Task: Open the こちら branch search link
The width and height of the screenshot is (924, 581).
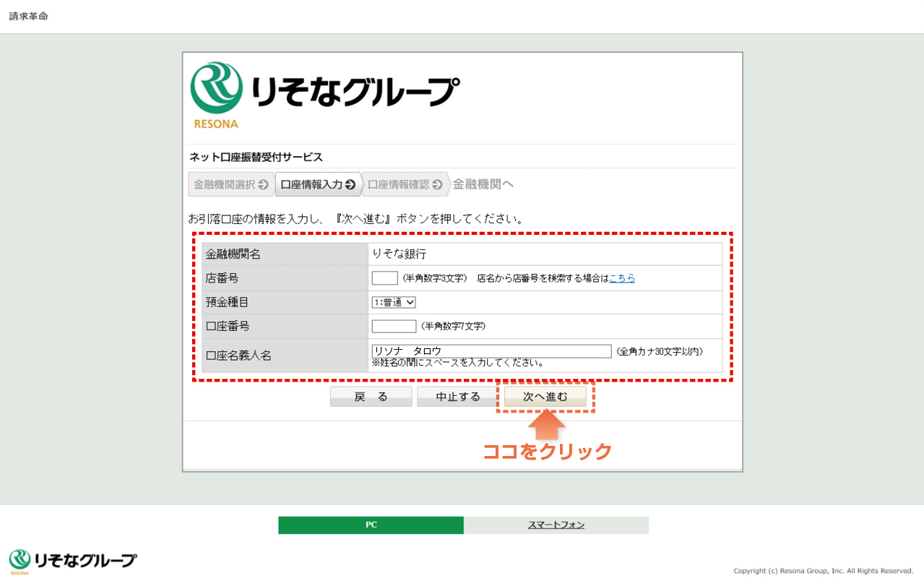Action: [622, 278]
